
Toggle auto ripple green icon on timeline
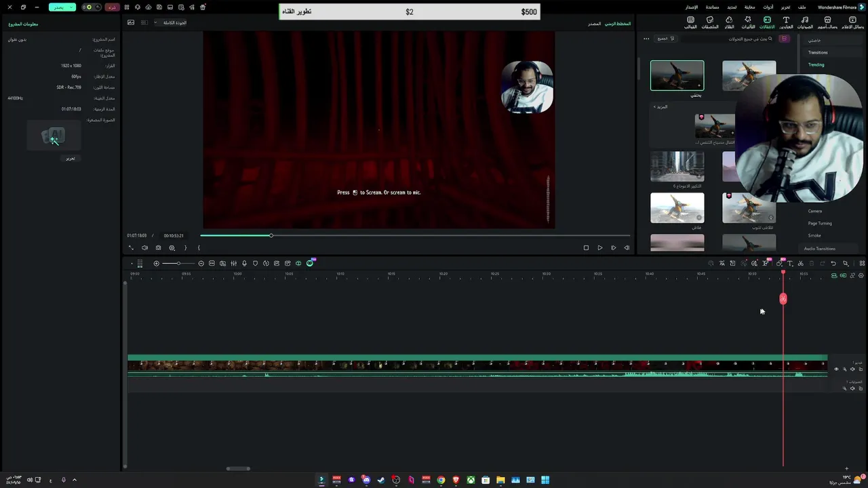tap(834, 276)
